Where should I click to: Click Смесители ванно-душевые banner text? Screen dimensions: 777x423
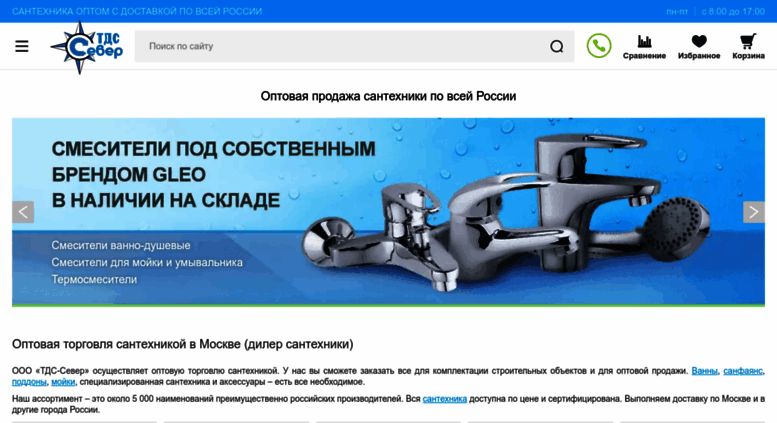pyautogui.click(x=120, y=245)
